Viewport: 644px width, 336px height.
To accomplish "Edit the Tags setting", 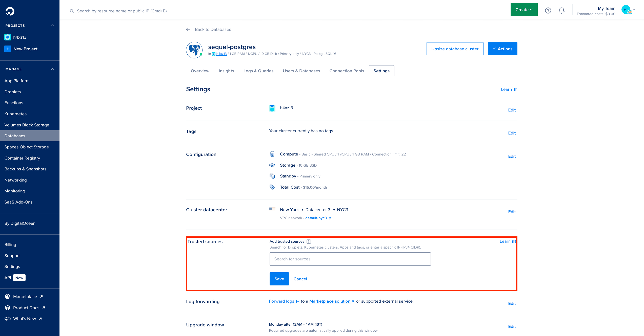I will pyautogui.click(x=512, y=133).
